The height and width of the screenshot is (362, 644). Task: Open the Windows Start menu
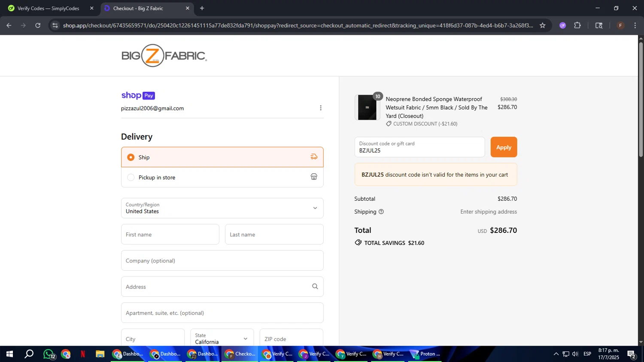9,354
